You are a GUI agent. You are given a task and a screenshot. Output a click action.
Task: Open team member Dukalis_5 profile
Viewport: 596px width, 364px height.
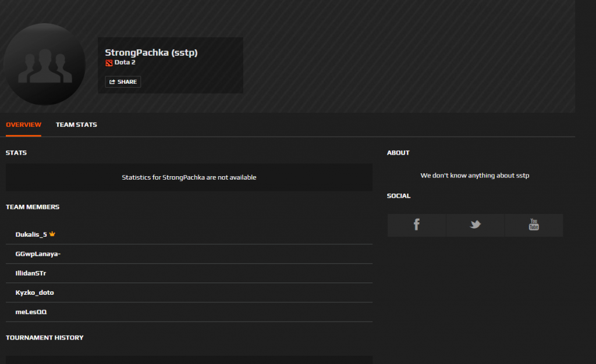point(31,234)
